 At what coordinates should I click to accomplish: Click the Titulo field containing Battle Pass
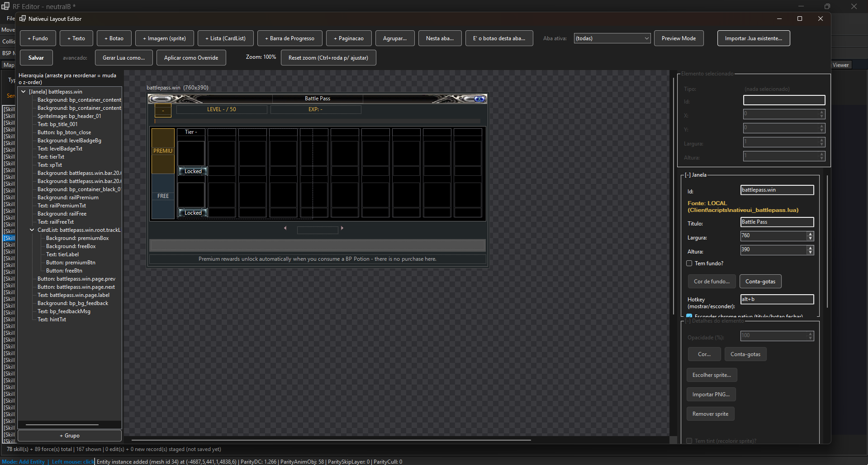tap(777, 222)
